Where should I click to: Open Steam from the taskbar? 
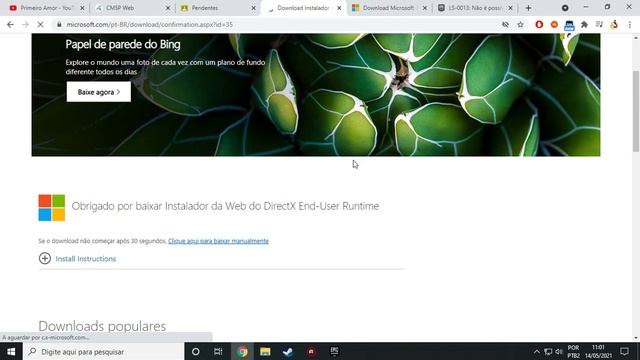coord(288,351)
